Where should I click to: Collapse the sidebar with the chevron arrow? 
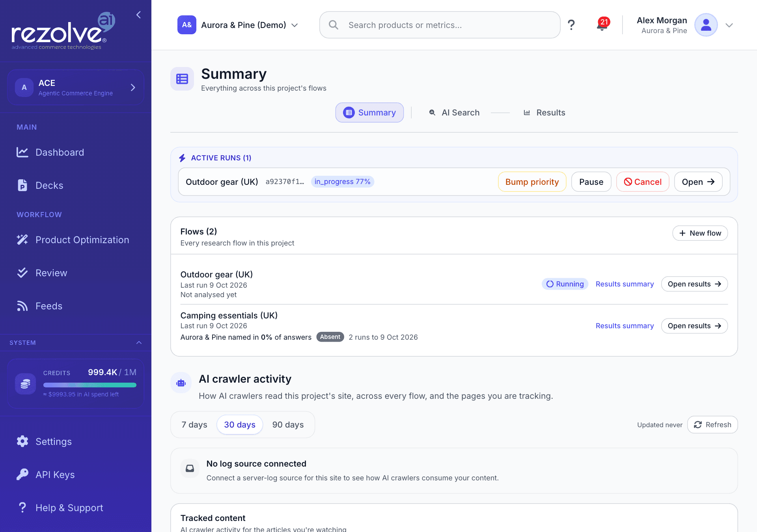click(x=138, y=15)
